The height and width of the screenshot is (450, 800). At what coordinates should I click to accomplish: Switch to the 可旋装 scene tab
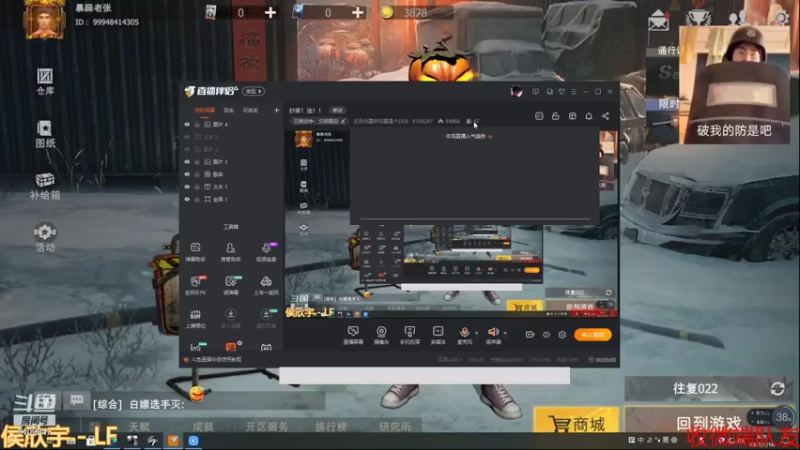pos(250,110)
